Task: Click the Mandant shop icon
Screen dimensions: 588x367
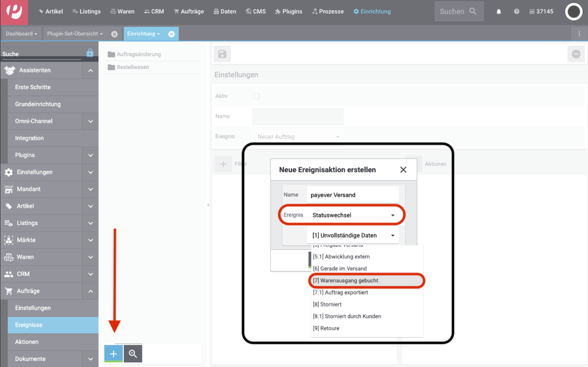Action: pyautogui.click(x=9, y=189)
